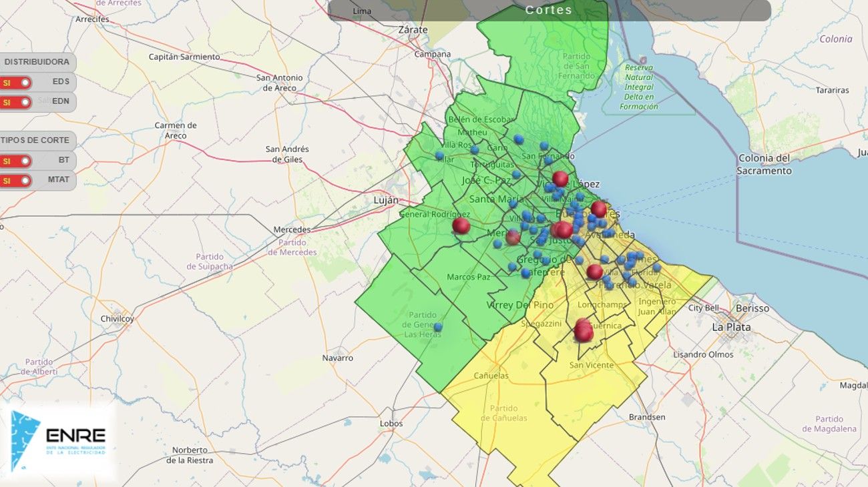Switch off the BT outage type
This screenshot has width=868, height=487.
[x=16, y=161]
